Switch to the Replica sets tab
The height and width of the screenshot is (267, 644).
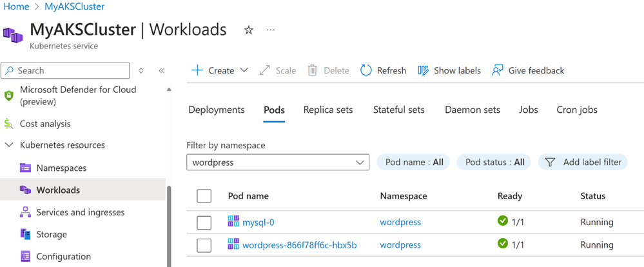tap(328, 110)
